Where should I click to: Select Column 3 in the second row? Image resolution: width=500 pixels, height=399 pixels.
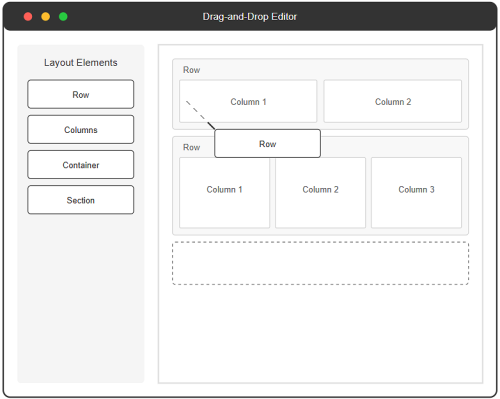416,193
